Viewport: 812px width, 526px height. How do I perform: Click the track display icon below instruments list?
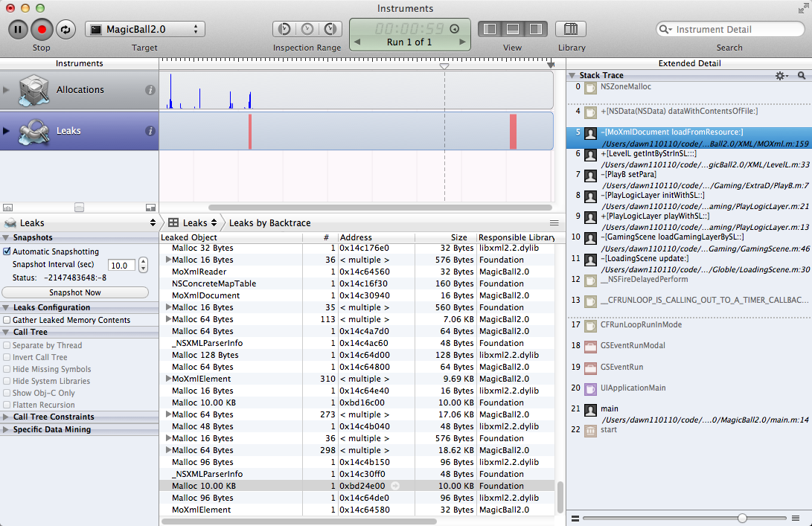pyautogui.click(x=7, y=208)
